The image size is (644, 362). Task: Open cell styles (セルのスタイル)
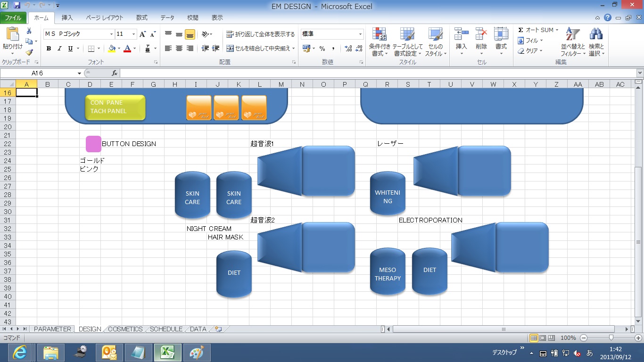pyautogui.click(x=436, y=41)
